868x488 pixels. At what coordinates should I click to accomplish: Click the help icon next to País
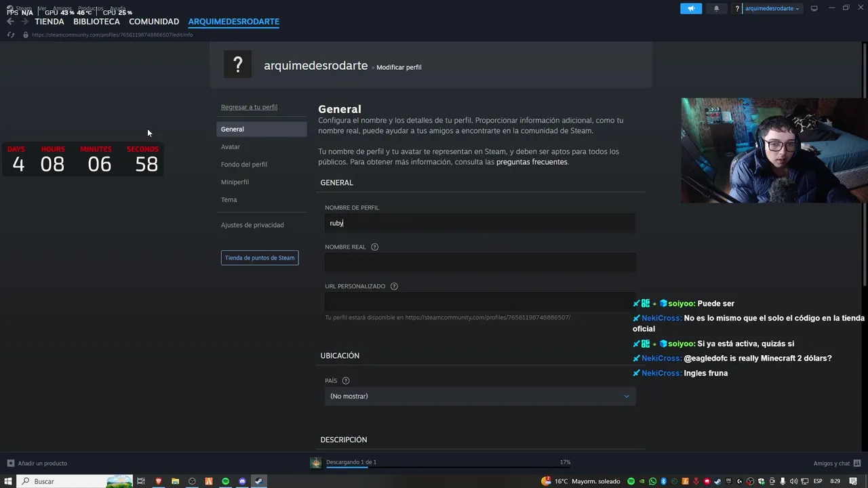[x=346, y=381]
